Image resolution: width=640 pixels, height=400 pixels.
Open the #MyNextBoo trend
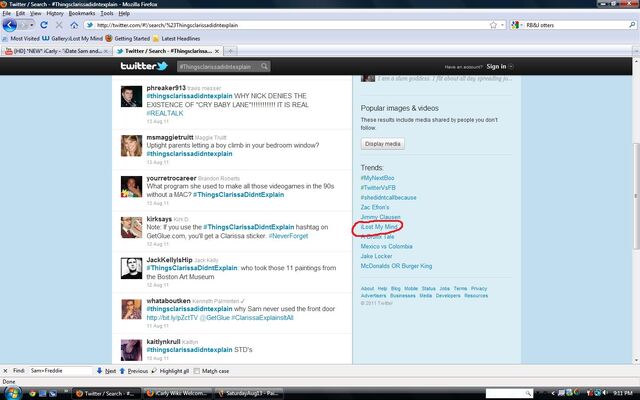[377, 178]
